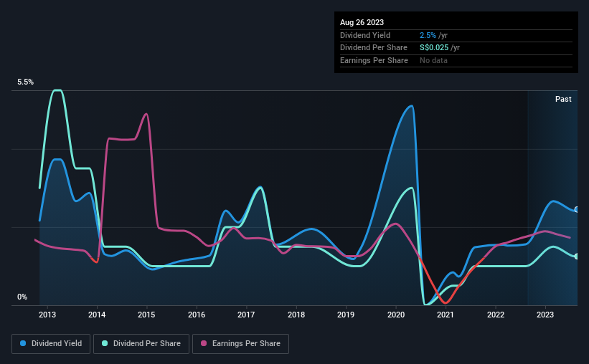Hide the Earnings Per Share legend series
Viewport: 589px width, 364px height.
[240, 344]
